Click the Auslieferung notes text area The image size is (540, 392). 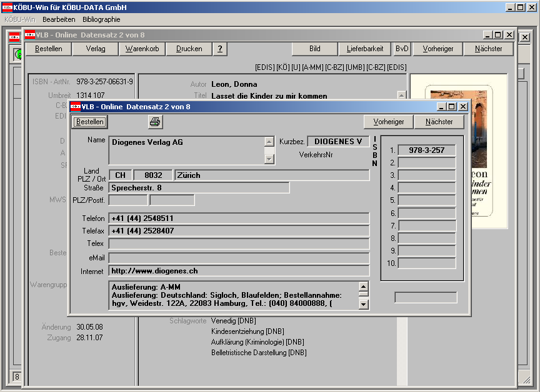pyautogui.click(x=234, y=295)
